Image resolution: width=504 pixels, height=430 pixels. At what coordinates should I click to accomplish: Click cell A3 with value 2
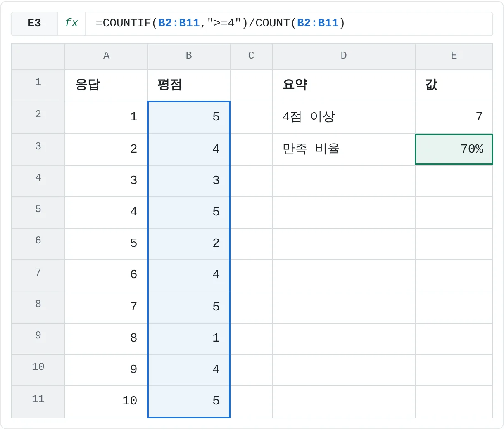pos(106,149)
